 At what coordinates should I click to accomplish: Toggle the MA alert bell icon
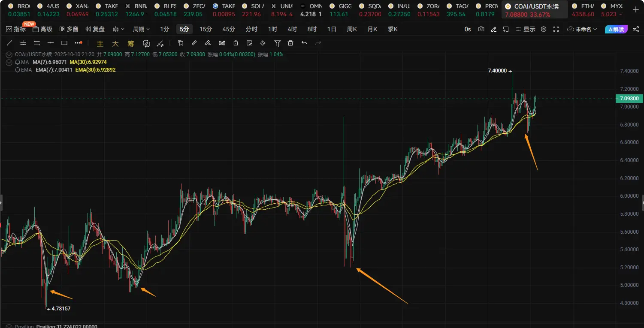tap(18, 62)
